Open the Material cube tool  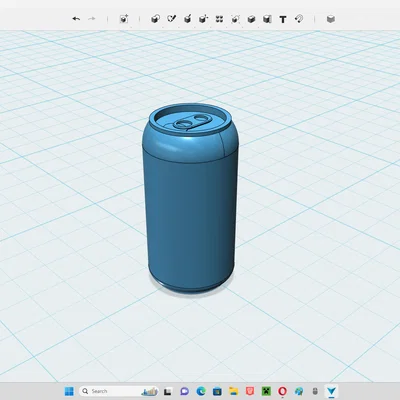point(330,19)
